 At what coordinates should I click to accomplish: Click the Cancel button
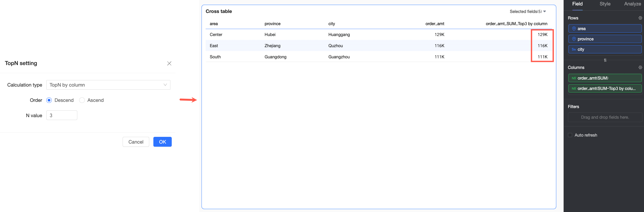click(x=136, y=142)
